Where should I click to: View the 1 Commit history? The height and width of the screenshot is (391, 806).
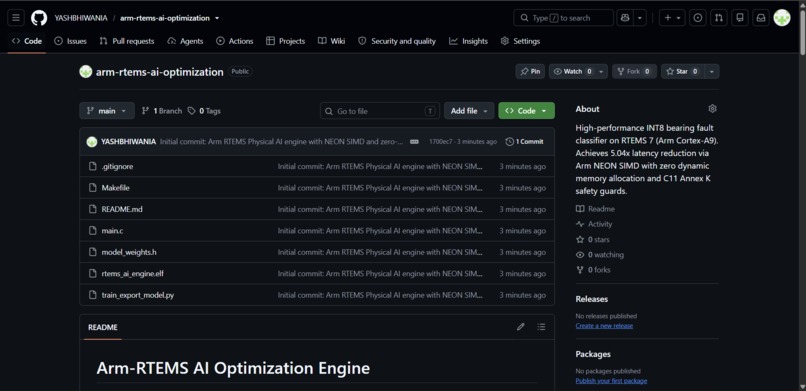(x=524, y=142)
